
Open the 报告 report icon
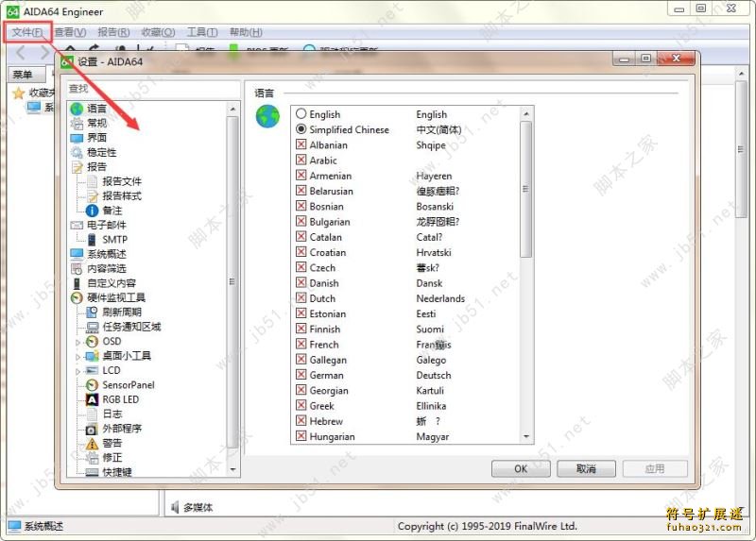(x=77, y=167)
